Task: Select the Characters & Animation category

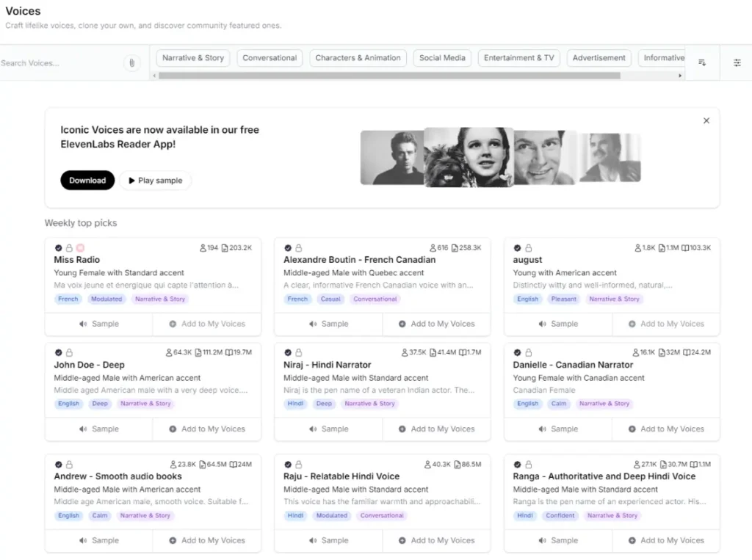Action: (x=358, y=58)
